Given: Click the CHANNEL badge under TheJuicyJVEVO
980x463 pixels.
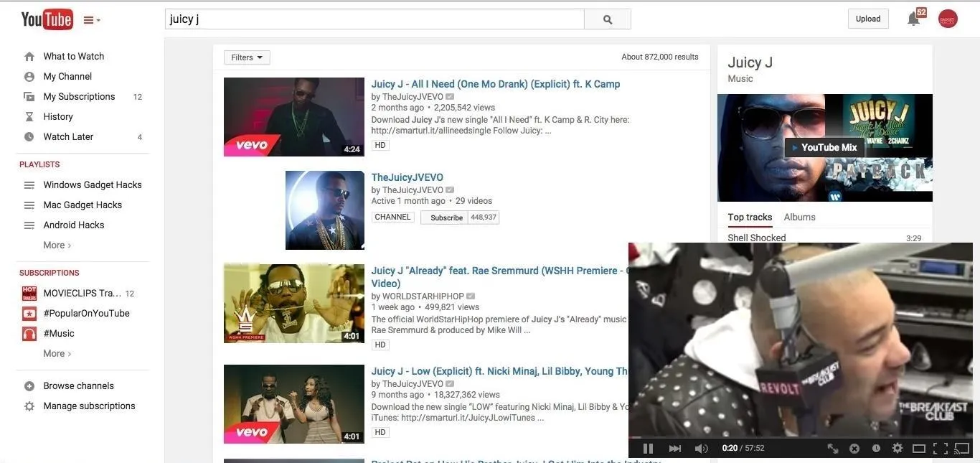Looking at the screenshot, I should (x=392, y=217).
